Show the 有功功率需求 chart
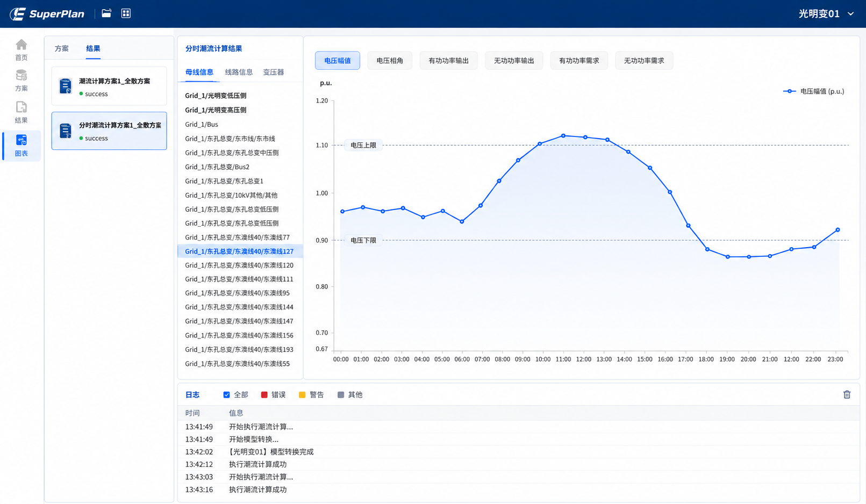This screenshot has height=504, width=866. 579,61
